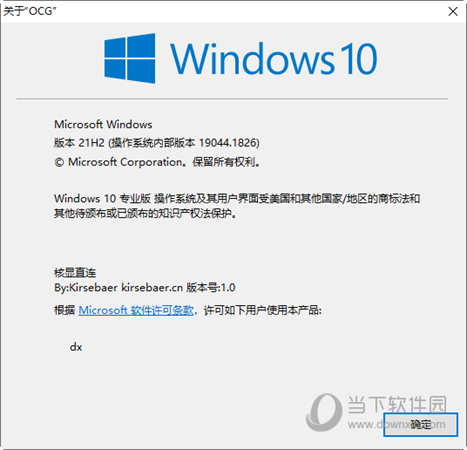Click the 关于"OCG" title bar text
This screenshot has height=450, width=467.
click(x=30, y=11)
